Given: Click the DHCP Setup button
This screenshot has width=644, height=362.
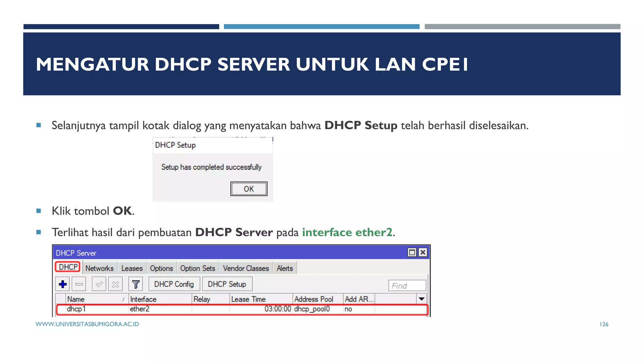Looking at the screenshot, I should [x=227, y=284].
